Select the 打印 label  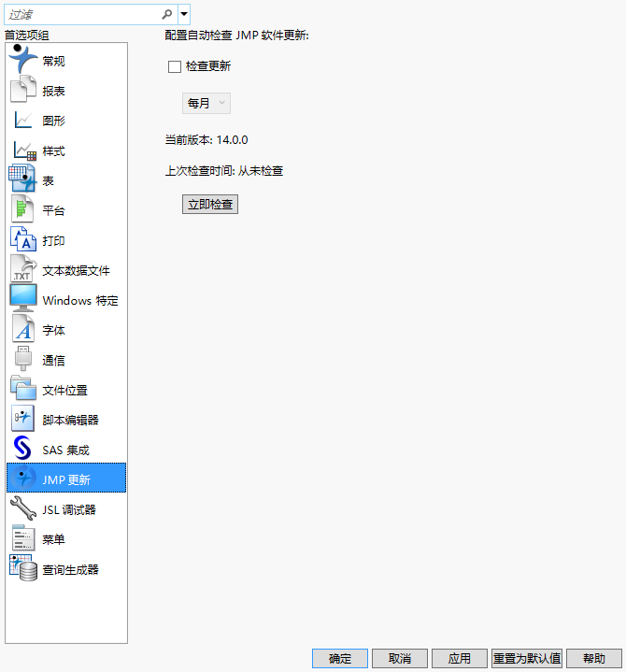pyautogui.click(x=53, y=240)
